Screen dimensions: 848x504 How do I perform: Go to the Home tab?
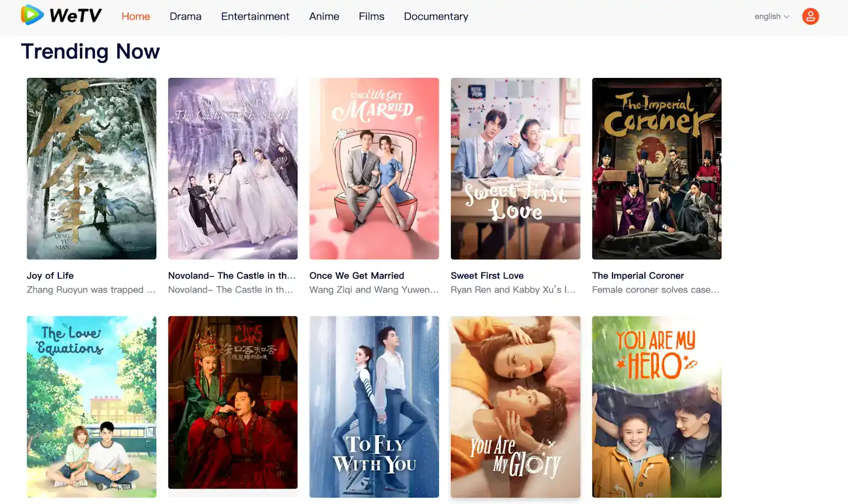pos(136,16)
